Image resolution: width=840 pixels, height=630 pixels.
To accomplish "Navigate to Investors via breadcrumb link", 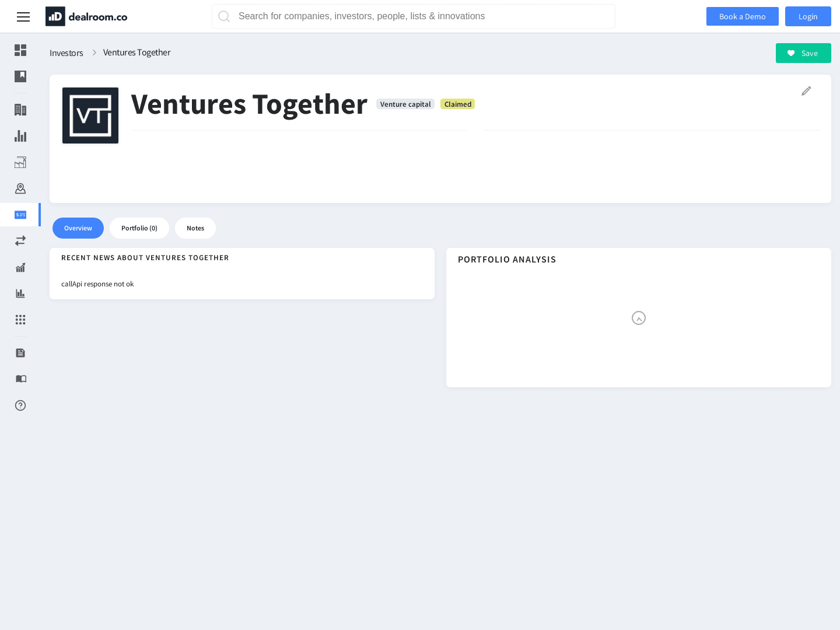I will pos(66,52).
